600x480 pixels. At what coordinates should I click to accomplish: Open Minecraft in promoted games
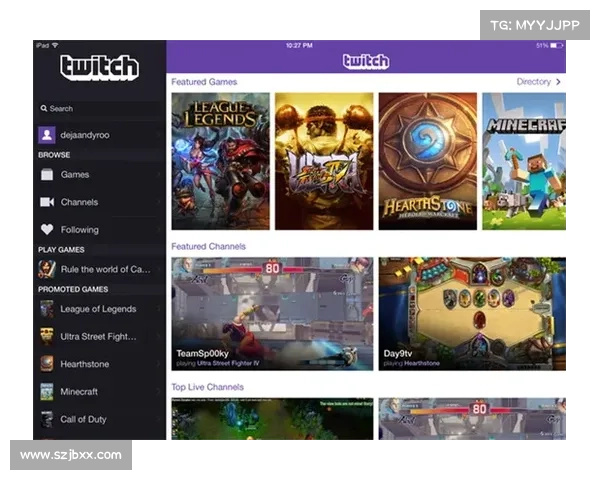coord(100,392)
